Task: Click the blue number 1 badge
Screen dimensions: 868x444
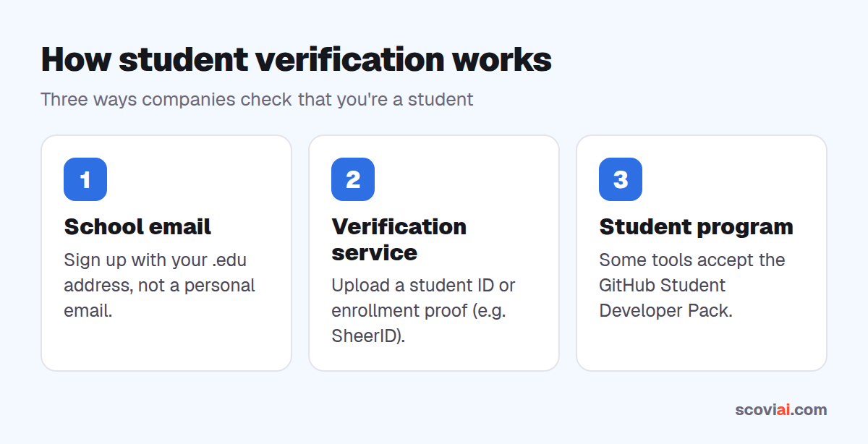Action: pos(85,179)
